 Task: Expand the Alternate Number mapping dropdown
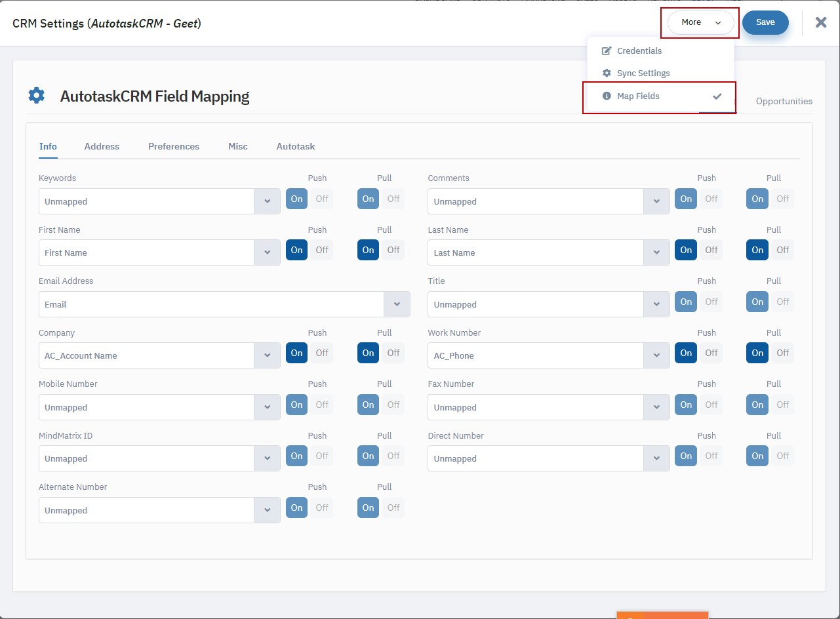point(267,510)
